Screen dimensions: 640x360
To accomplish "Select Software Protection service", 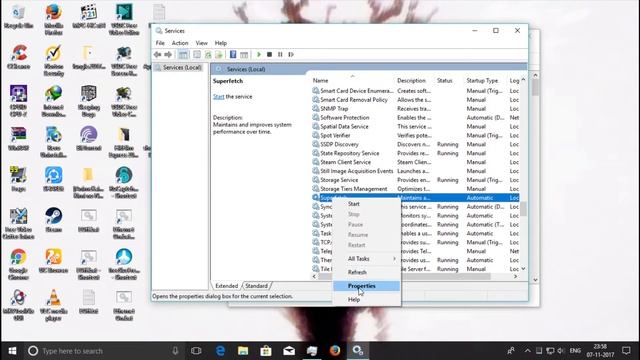I will [x=416, y=118].
